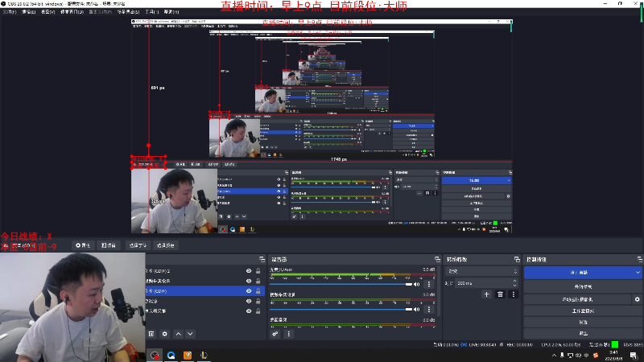
Task: Click the OBS Studio taskbar icon
Action: [x=155, y=355]
